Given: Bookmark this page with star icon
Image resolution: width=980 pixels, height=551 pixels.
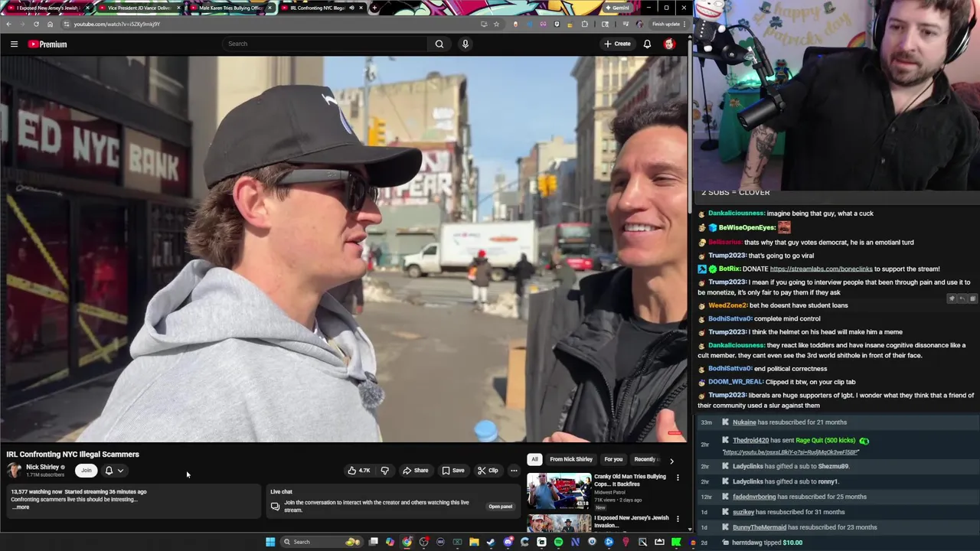Looking at the screenshot, I should (496, 24).
